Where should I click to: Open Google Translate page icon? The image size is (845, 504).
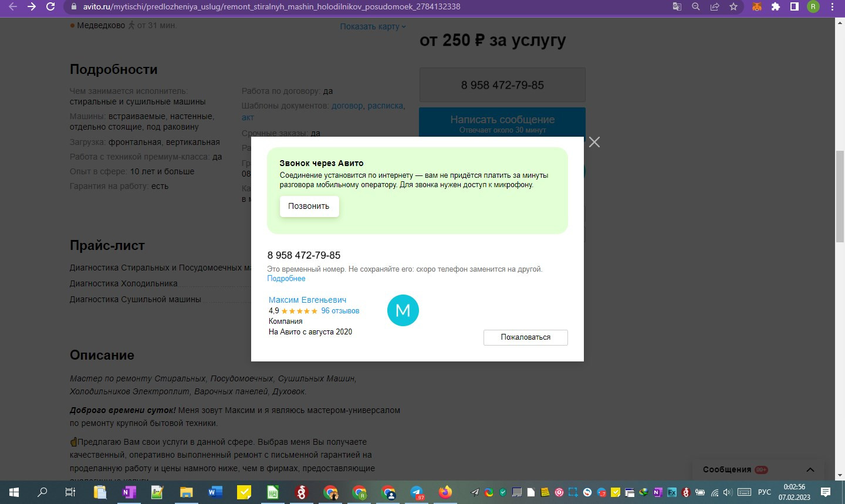[x=677, y=6]
